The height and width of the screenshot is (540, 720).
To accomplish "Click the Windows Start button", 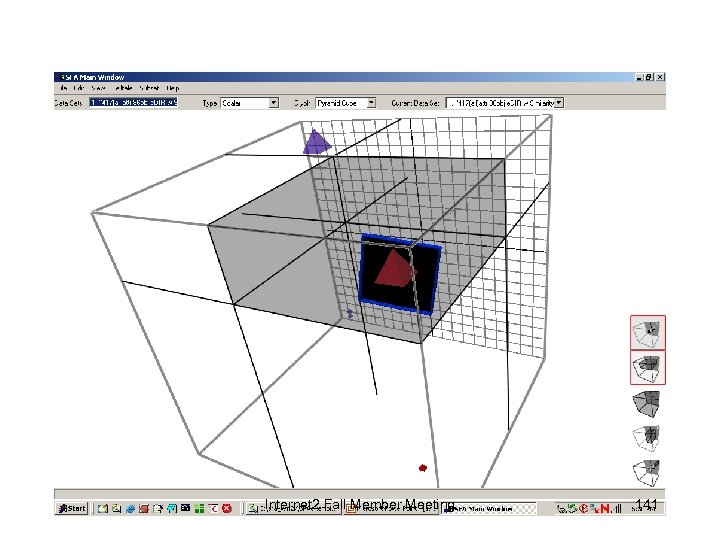I will 72,508.
